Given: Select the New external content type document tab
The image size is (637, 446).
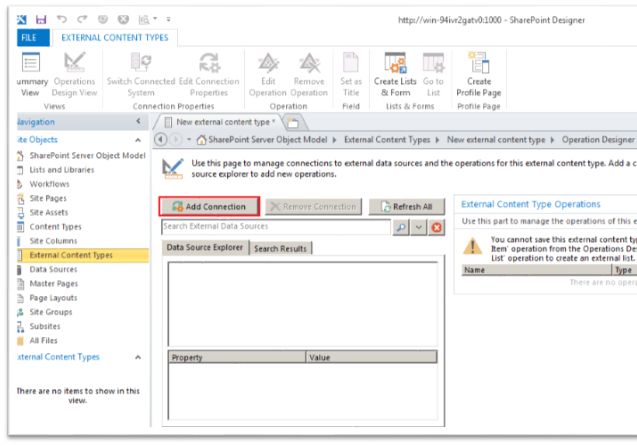Looking at the screenshot, I should click(x=219, y=122).
